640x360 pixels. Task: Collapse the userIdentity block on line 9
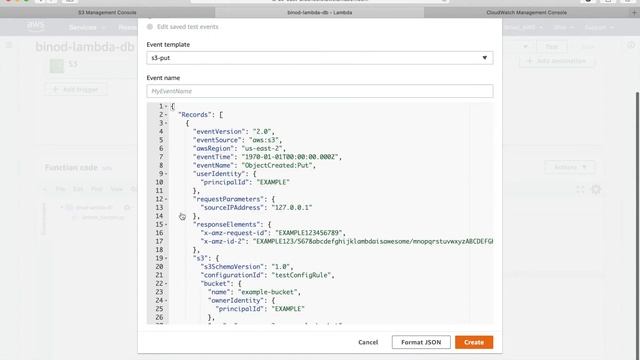(x=166, y=174)
